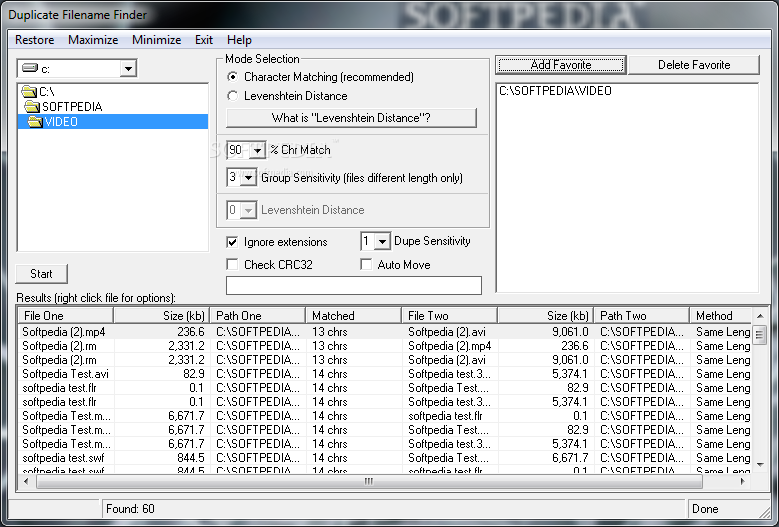
Task: Click What is "Levenshtein Distance"? button
Action: pos(351,118)
